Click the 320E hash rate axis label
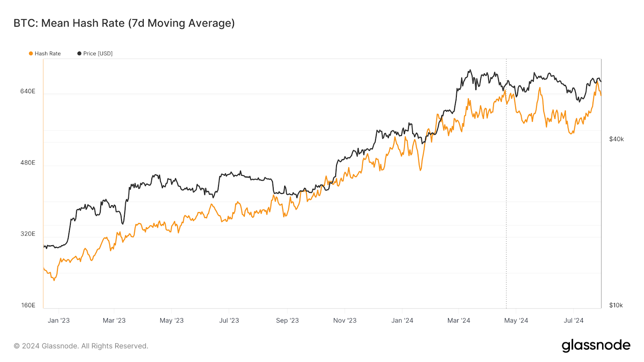 [28, 234]
